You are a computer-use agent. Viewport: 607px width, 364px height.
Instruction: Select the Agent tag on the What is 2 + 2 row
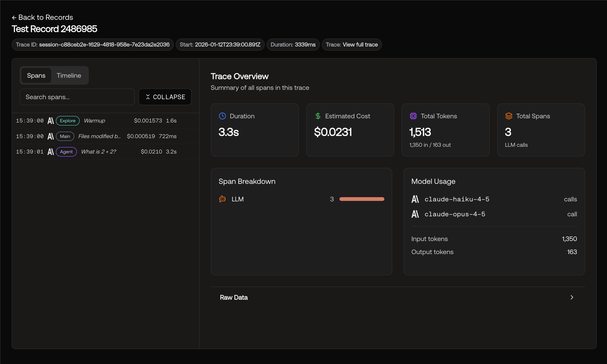point(66,152)
